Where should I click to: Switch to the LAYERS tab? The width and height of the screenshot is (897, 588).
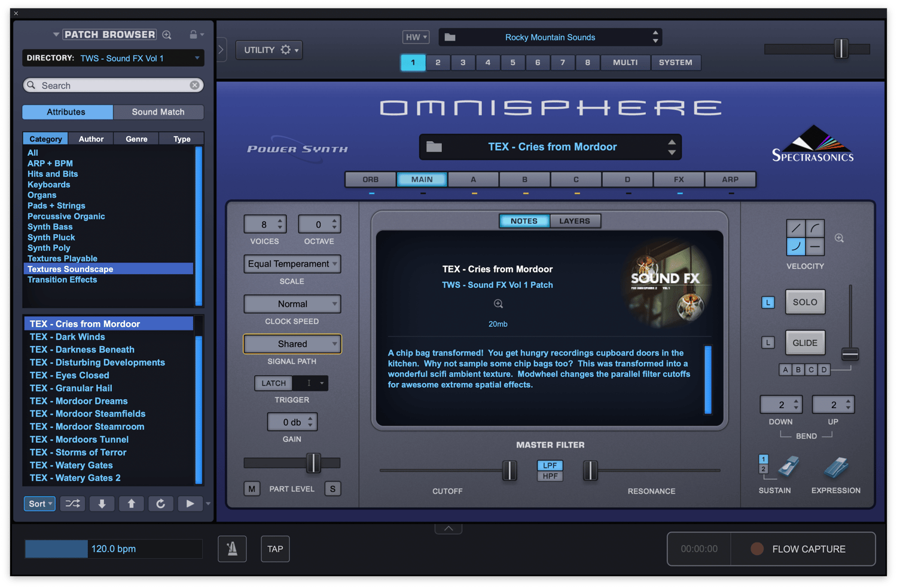(x=575, y=221)
